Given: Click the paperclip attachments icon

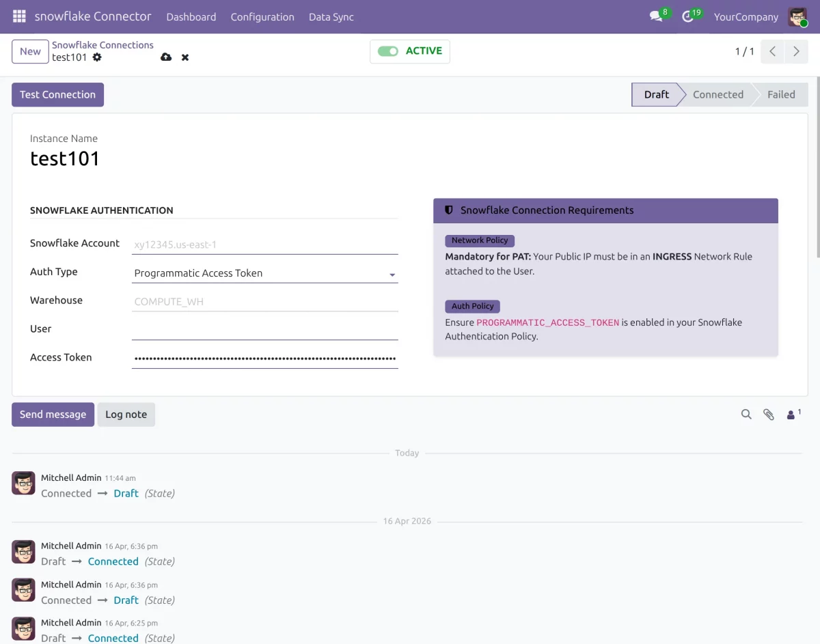Looking at the screenshot, I should pos(769,415).
